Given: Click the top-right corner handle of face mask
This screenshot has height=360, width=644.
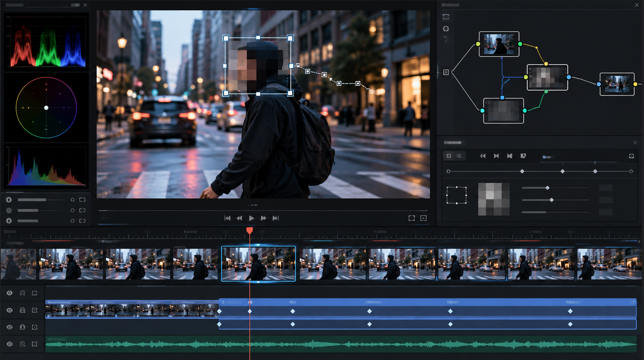Looking at the screenshot, I should click(290, 38).
